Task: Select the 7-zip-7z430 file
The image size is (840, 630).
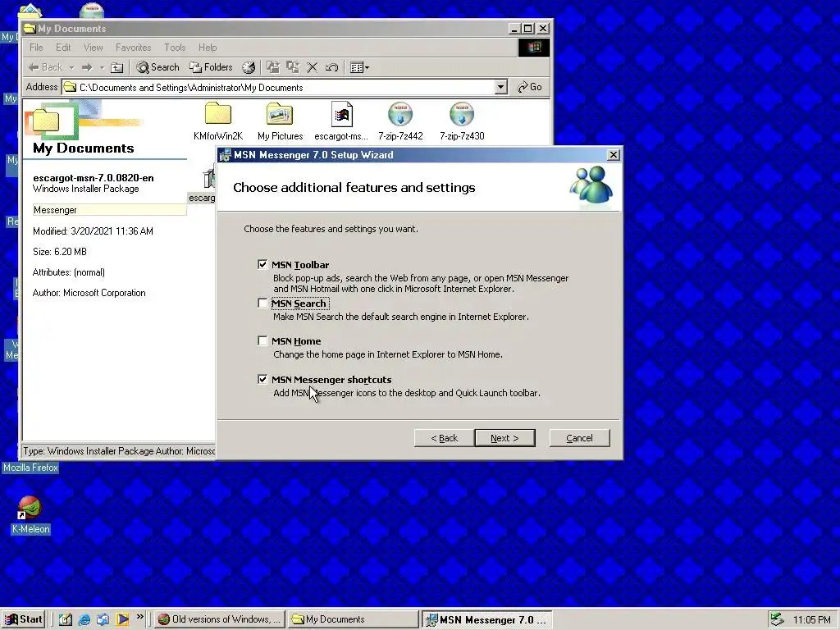Action: click(462, 121)
